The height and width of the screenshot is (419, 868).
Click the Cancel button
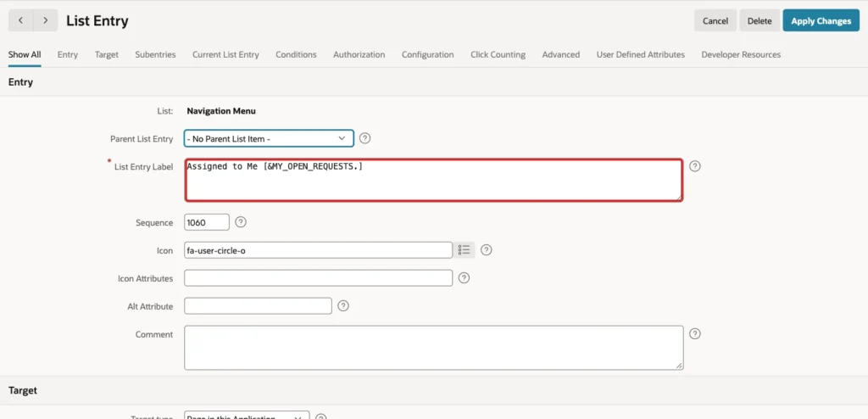click(x=715, y=20)
